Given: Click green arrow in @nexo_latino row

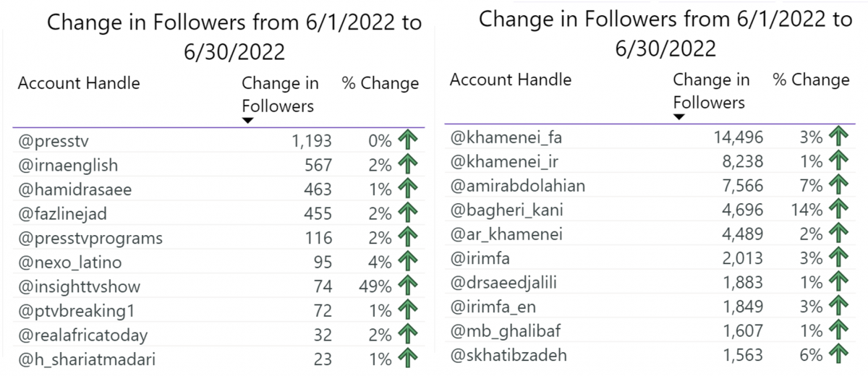Looking at the screenshot, I should click(x=409, y=262).
